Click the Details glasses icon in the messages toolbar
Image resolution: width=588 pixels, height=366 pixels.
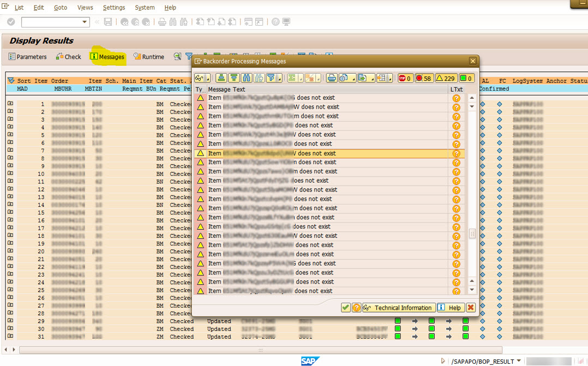(199, 78)
